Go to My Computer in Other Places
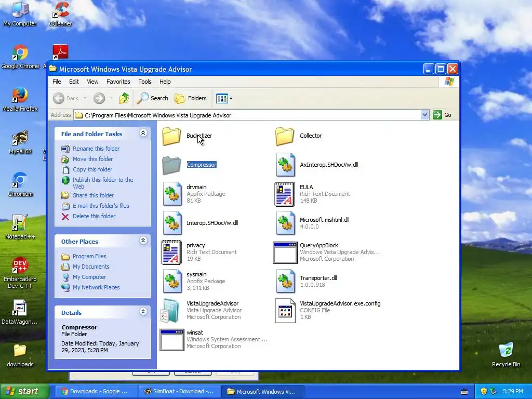532x399 pixels. tap(89, 277)
